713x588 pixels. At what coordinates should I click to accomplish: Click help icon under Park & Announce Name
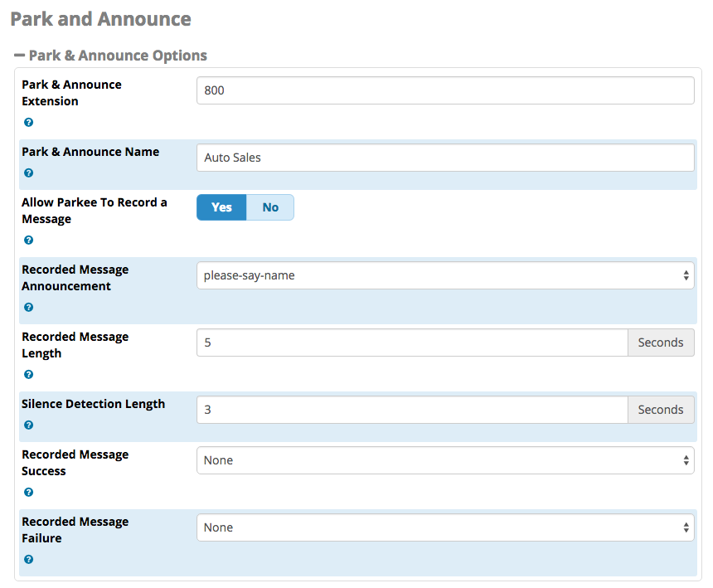(x=29, y=173)
